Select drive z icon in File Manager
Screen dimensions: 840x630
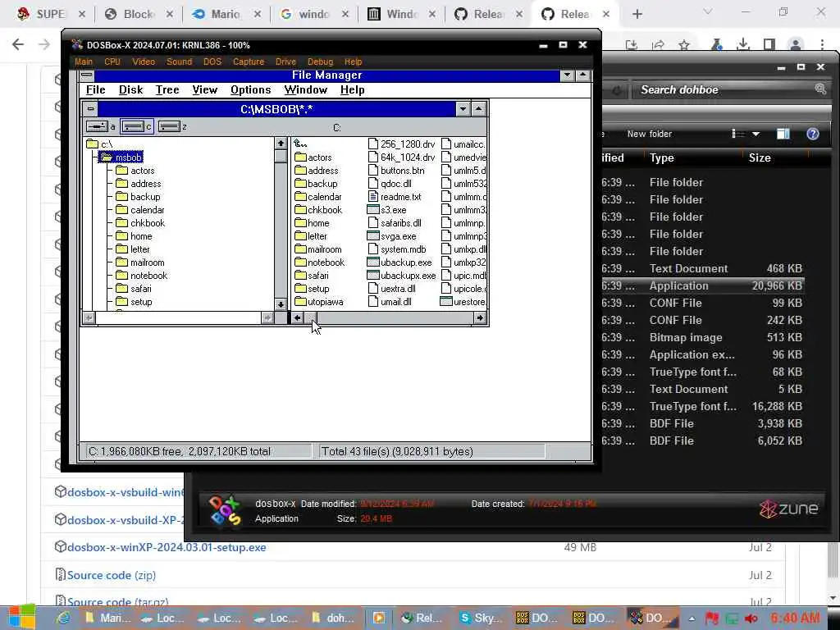coord(169,126)
